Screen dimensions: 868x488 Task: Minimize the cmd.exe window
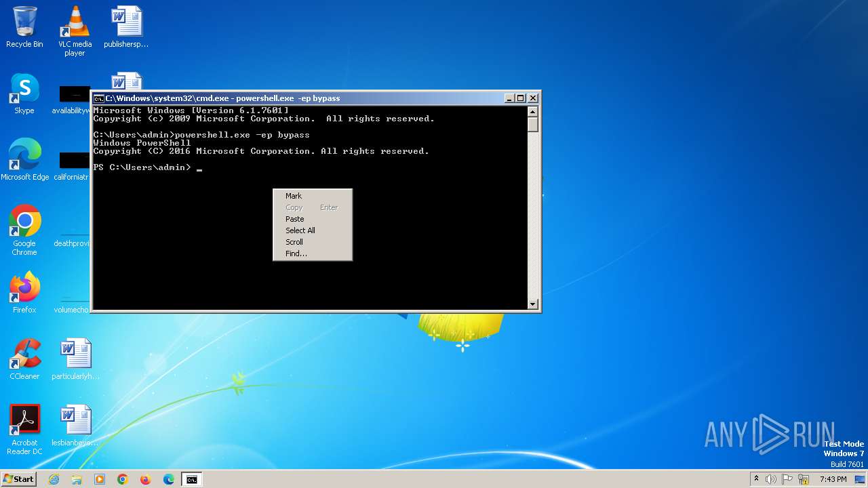coord(509,98)
